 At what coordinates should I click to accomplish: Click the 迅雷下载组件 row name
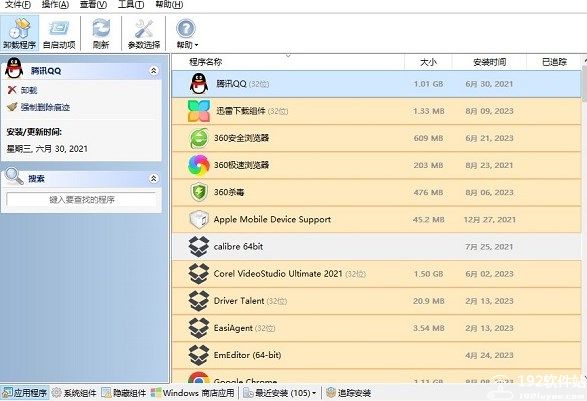point(241,111)
